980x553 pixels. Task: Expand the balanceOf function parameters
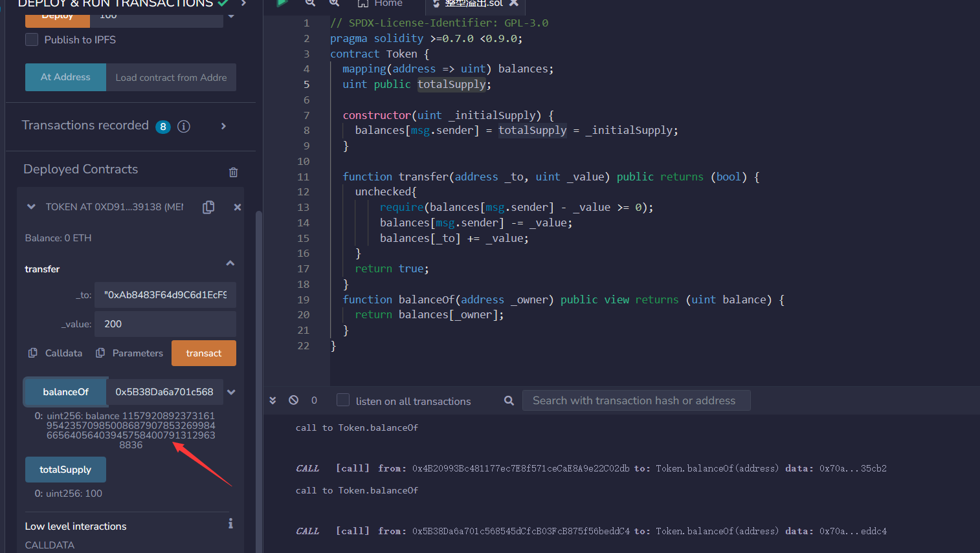(231, 392)
